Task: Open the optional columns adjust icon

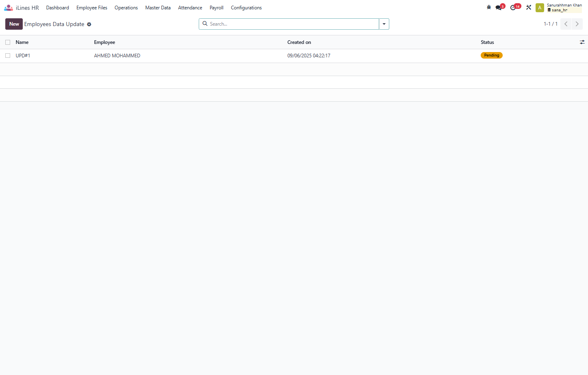Action: [x=582, y=42]
